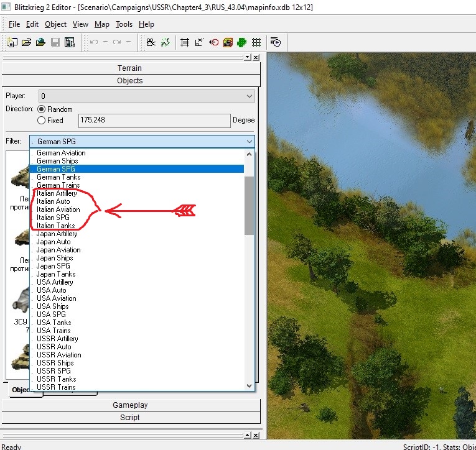This screenshot has height=450, width=476.
Task: Toggle the grid toolbar icon
Action: pyautogui.click(x=256, y=42)
